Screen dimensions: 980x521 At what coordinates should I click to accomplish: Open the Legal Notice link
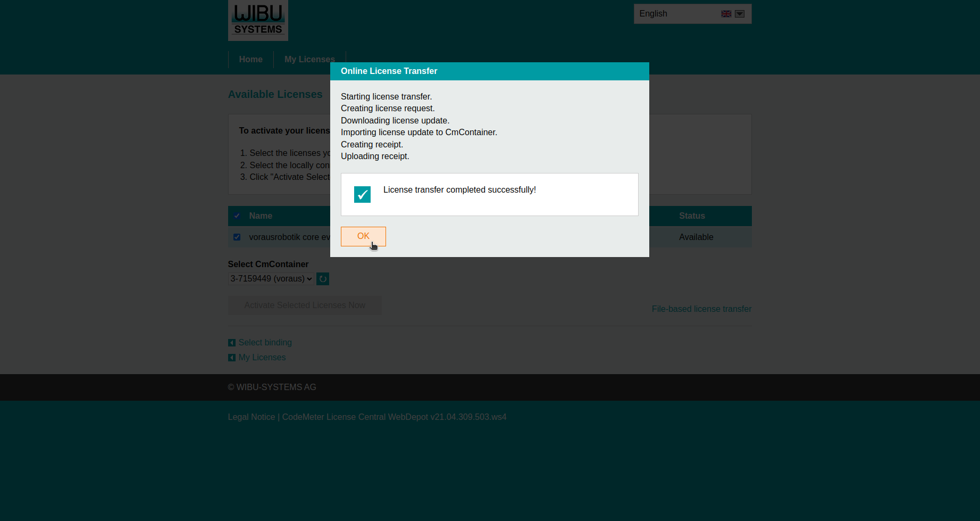click(x=251, y=417)
